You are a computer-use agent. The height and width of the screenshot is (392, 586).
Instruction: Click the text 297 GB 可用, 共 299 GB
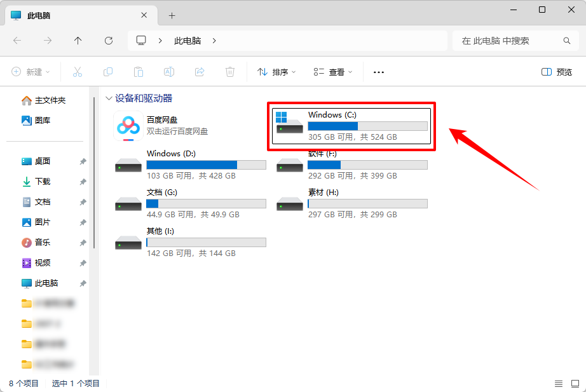352,215
